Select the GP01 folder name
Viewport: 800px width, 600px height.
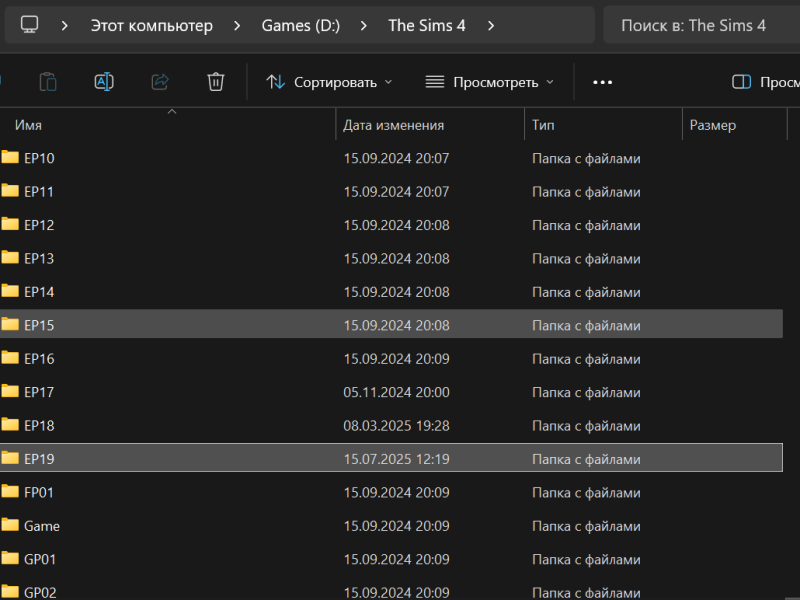click(40, 560)
